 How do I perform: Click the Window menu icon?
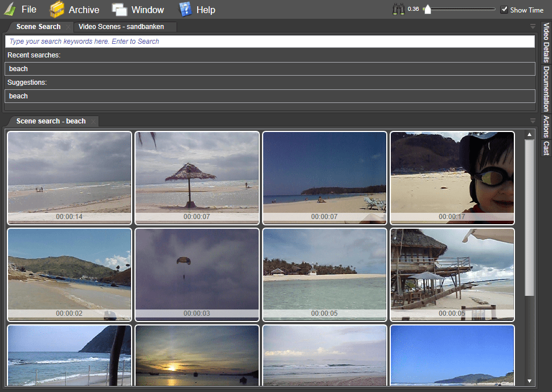[x=119, y=10]
